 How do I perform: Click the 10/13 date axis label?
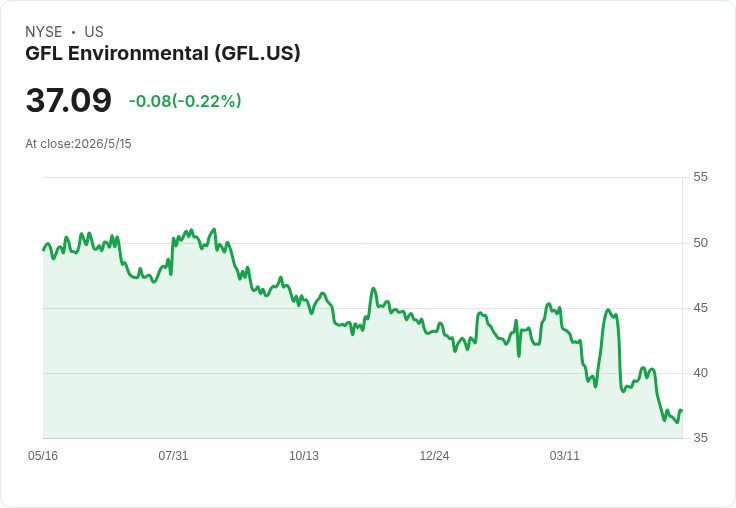pyautogui.click(x=304, y=455)
